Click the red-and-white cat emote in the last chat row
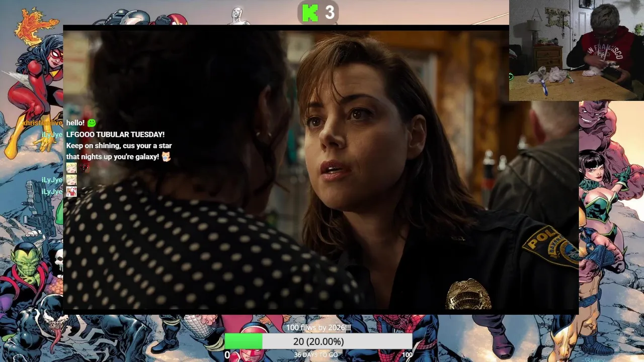Viewport: 644px width, 362px height. pos(71,192)
